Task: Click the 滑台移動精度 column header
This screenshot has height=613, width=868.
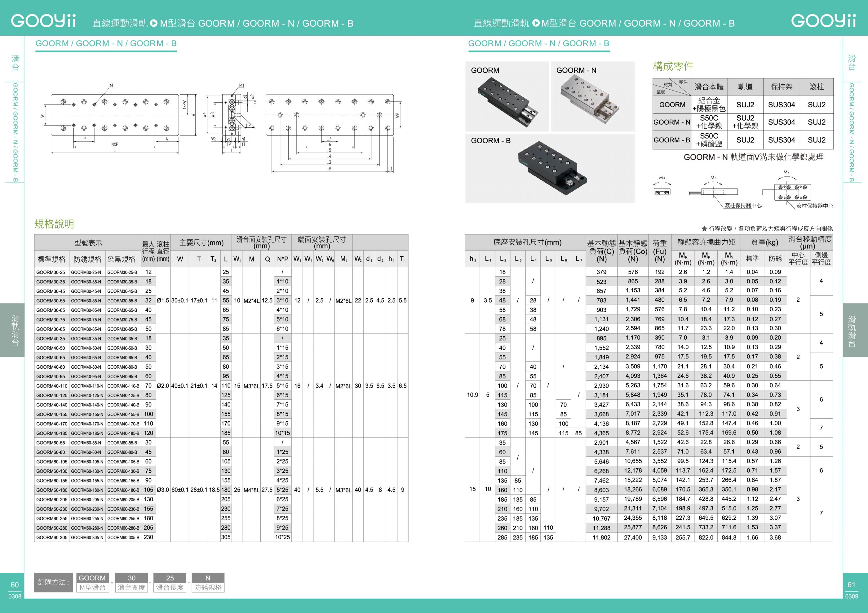Action: [810, 242]
